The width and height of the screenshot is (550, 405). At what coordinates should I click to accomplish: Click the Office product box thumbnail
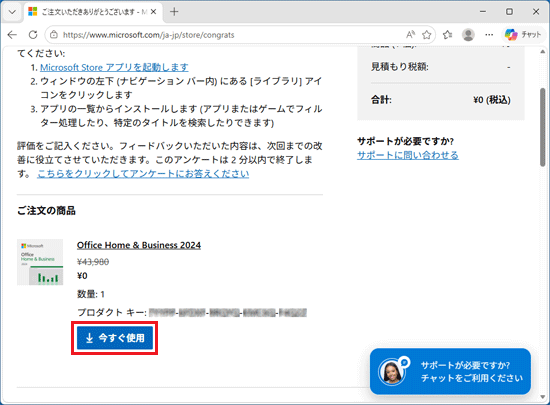tap(40, 262)
